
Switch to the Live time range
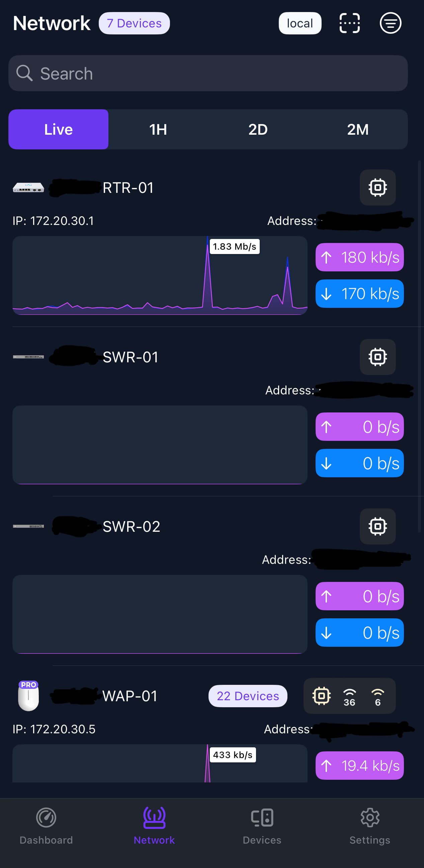tap(58, 129)
